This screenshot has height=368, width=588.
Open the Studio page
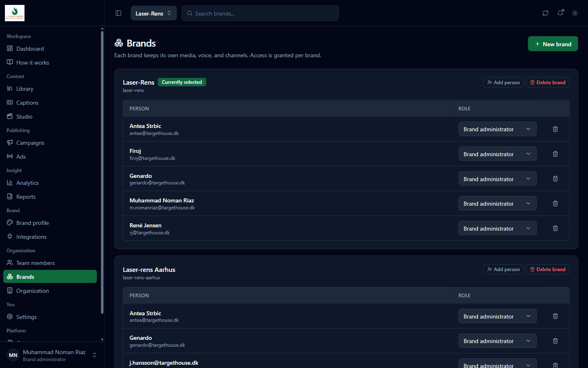point(50,117)
